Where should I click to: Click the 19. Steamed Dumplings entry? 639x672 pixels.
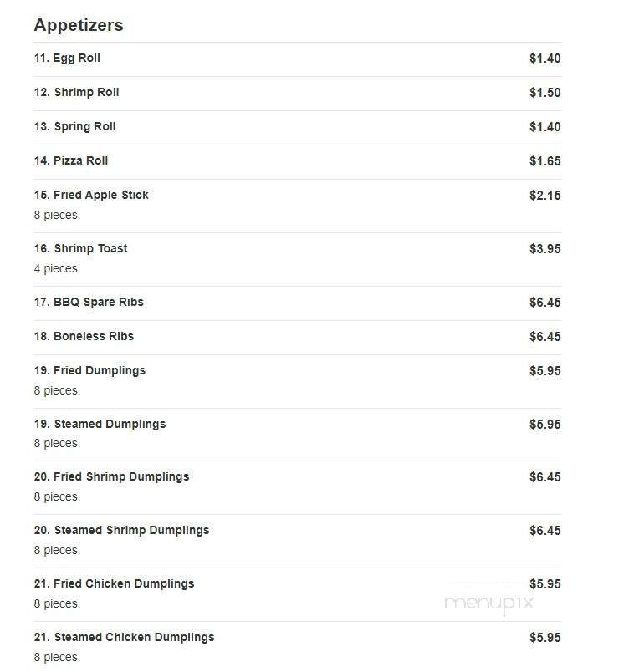(100, 425)
